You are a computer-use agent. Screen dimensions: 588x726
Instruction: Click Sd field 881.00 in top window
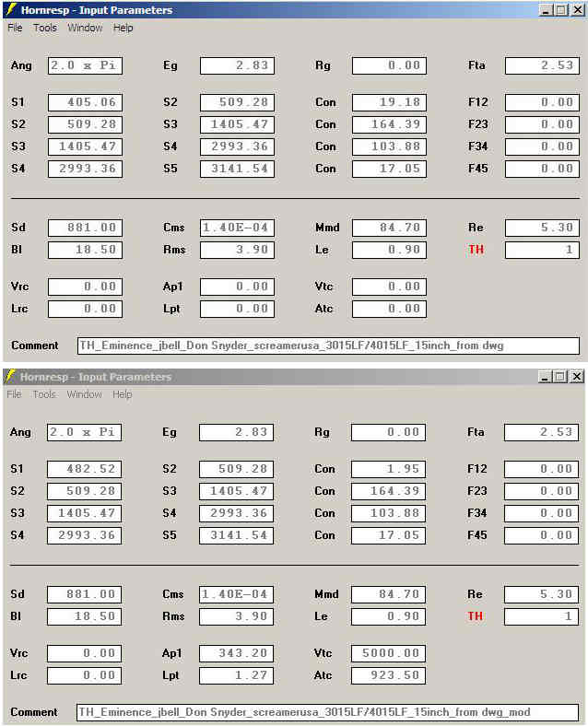[85, 228]
